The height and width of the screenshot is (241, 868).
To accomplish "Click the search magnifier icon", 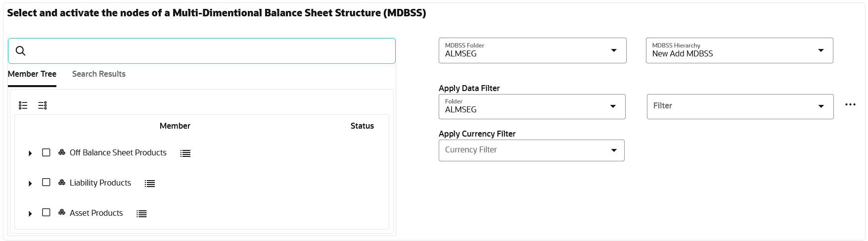I will point(20,51).
